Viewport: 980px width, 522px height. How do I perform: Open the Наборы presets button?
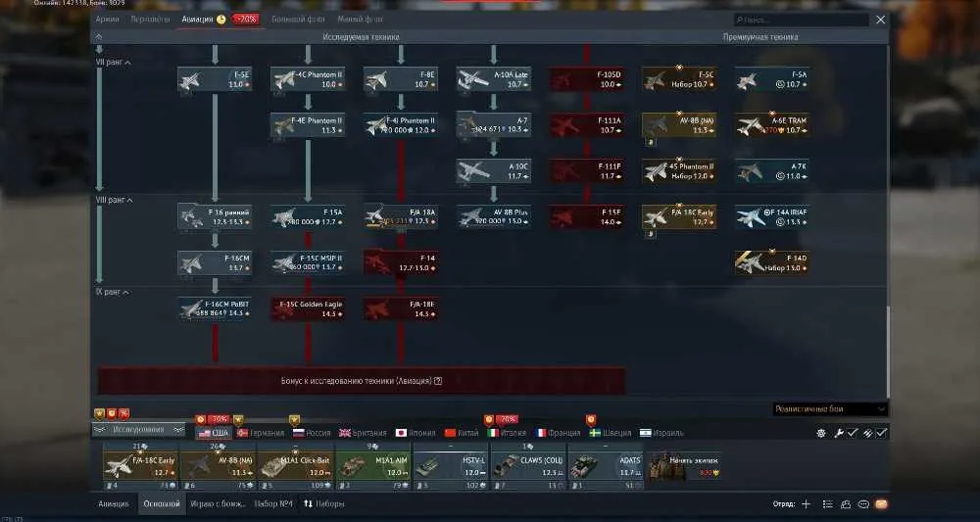click(x=324, y=504)
